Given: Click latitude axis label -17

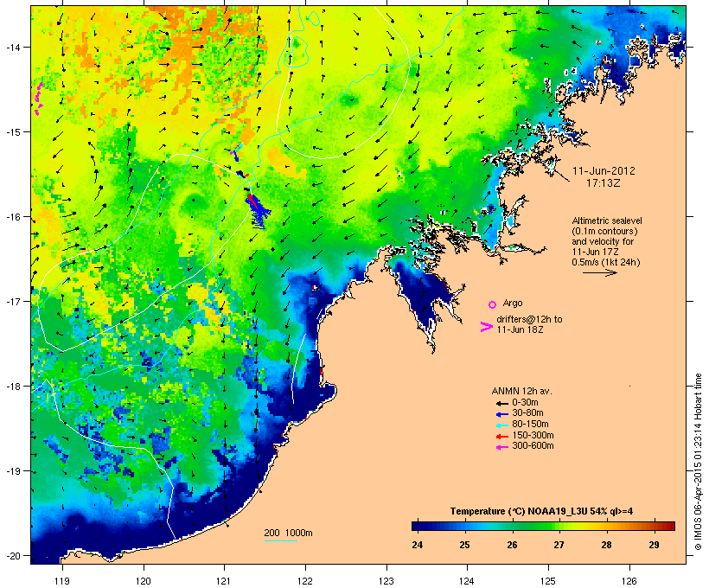Looking at the screenshot, I should click(12, 301).
